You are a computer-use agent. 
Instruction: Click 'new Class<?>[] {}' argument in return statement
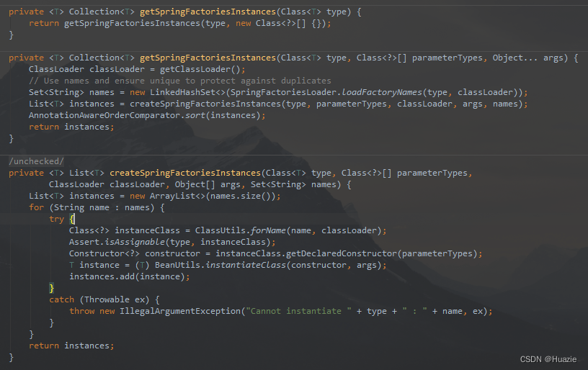coord(280,23)
